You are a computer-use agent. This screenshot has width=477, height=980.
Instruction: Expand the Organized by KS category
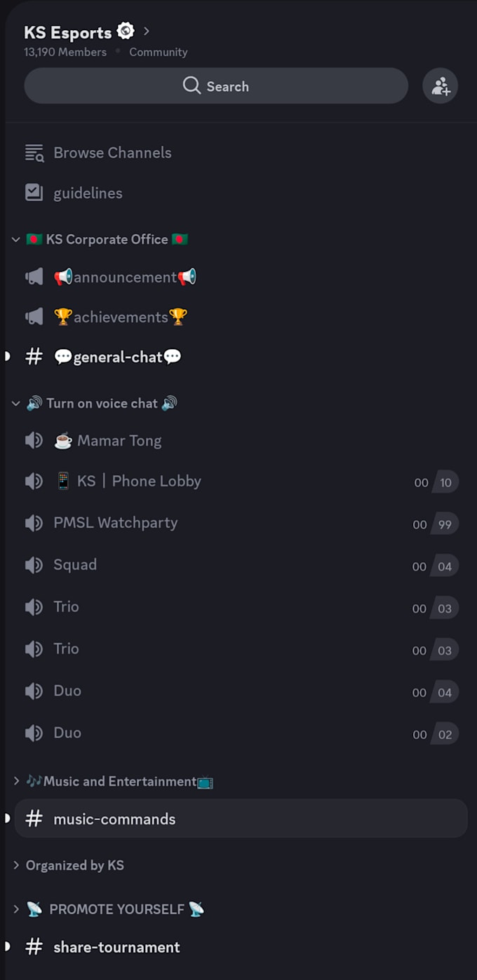16,865
